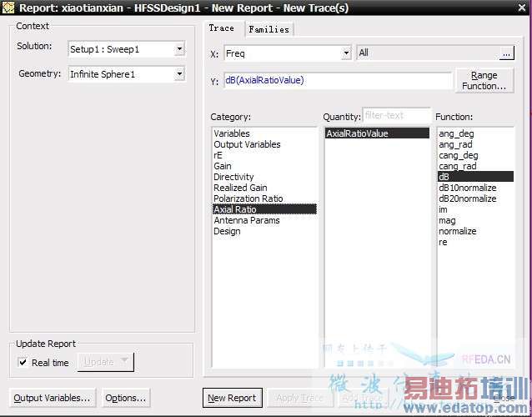Switch to the Trace tab
532x417 pixels.
(x=222, y=28)
